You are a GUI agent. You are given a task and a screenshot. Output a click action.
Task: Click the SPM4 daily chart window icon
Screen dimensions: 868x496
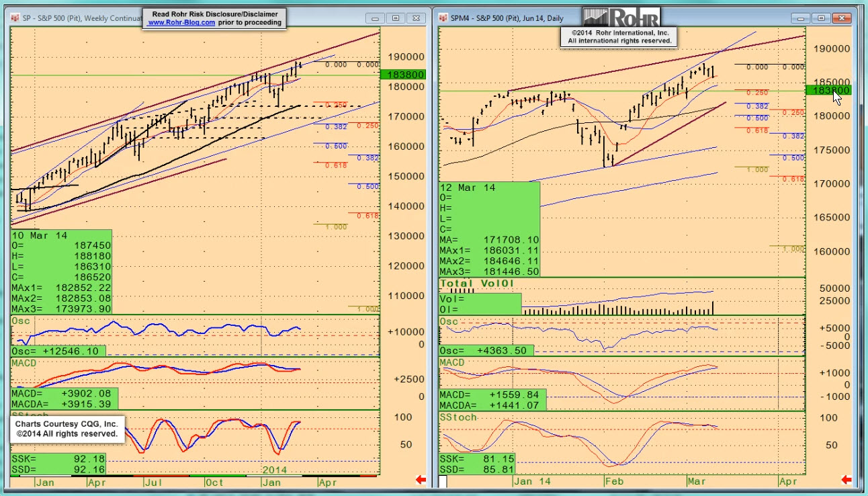coord(443,18)
